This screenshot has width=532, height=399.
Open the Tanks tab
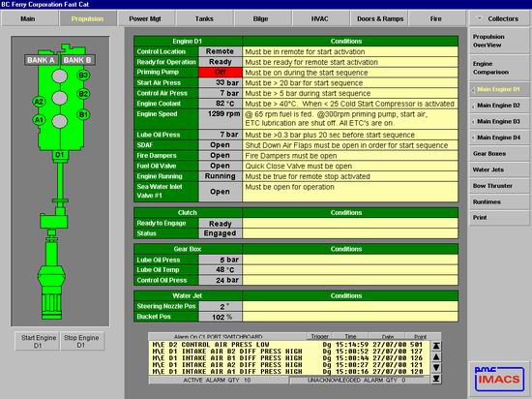(204, 18)
